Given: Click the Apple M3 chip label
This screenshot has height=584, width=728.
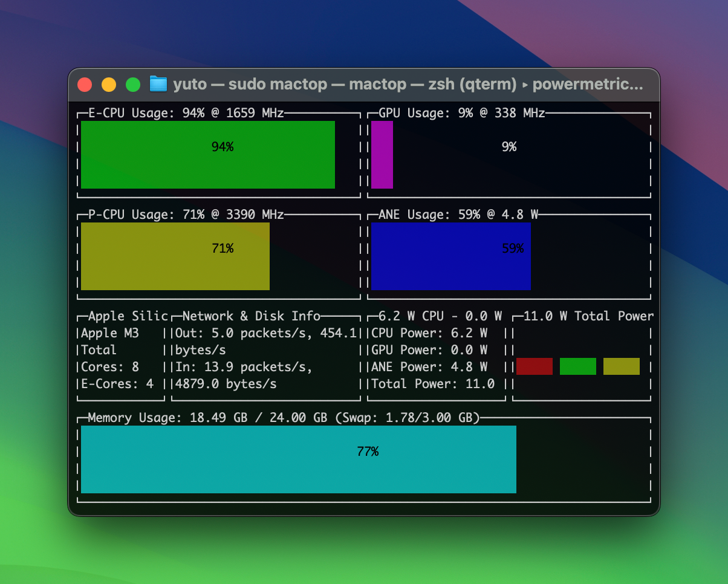Looking at the screenshot, I should pos(110,333).
